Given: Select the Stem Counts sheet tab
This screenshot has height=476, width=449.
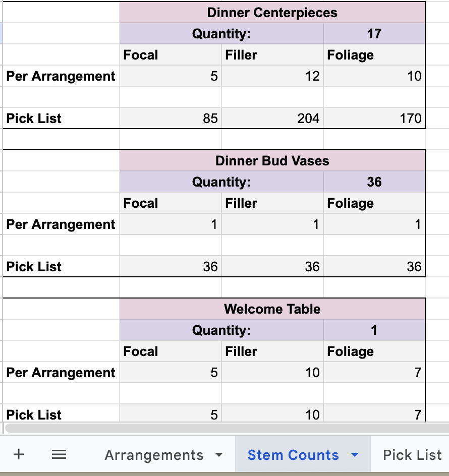Looking at the screenshot, I should coord(293,455).
